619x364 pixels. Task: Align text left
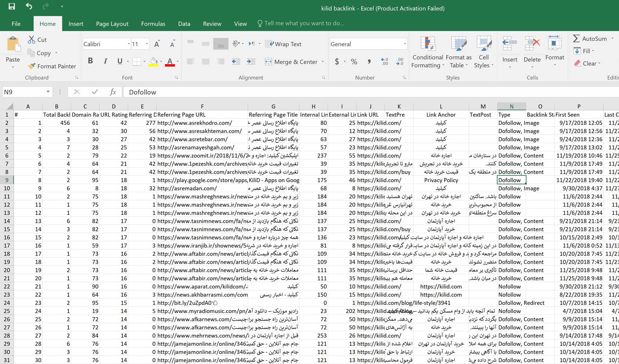tap(190, 62)
